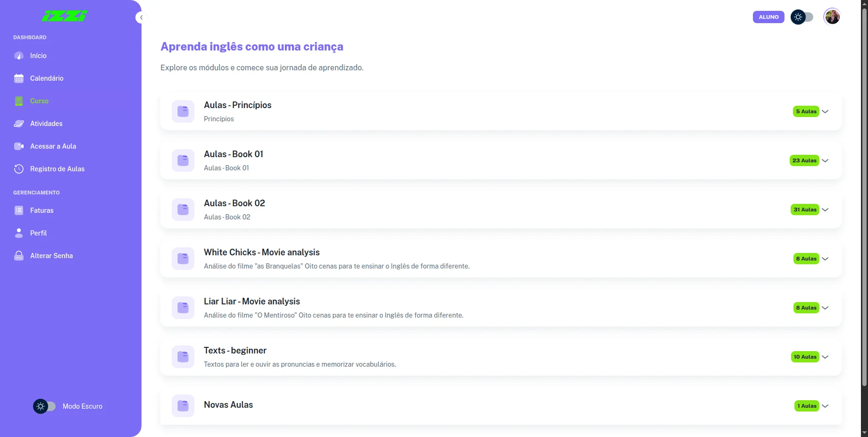Click the folder icon for Aulas - Princípios
Image resolution: width=868 pixels, height=437 pixels.
pyautogui.click(x=183, y=111)
